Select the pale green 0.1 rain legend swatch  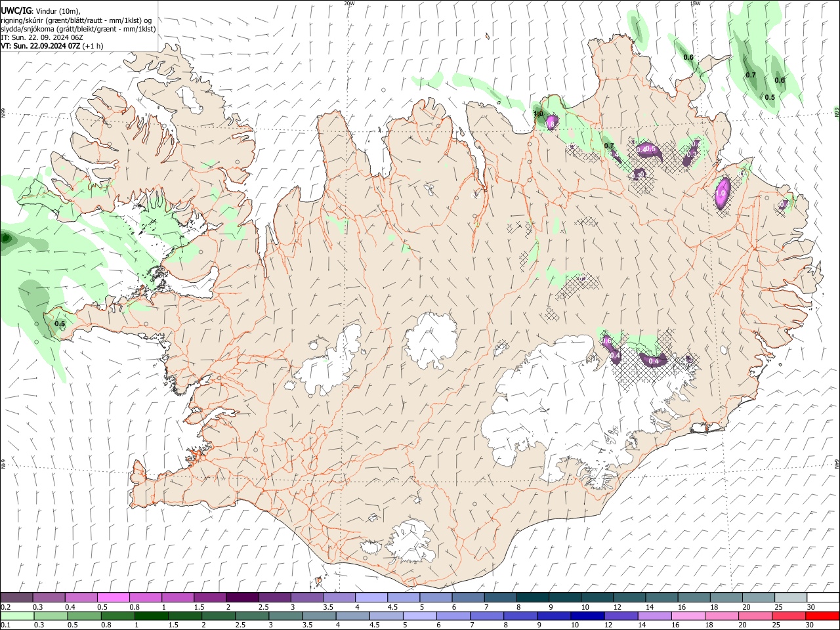pyautogui.click(x=17, y=616)
